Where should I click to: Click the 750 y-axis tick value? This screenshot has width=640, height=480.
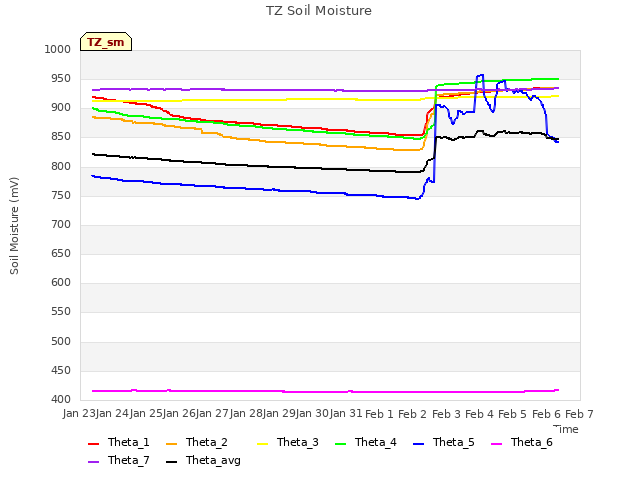click(x=61, y=196)
